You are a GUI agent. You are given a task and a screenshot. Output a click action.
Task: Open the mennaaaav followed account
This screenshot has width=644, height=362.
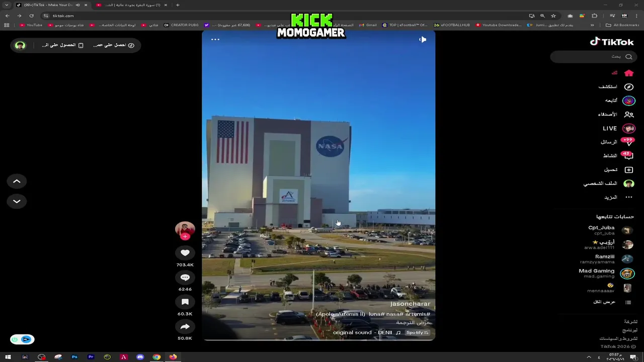(x=609, y=288)
